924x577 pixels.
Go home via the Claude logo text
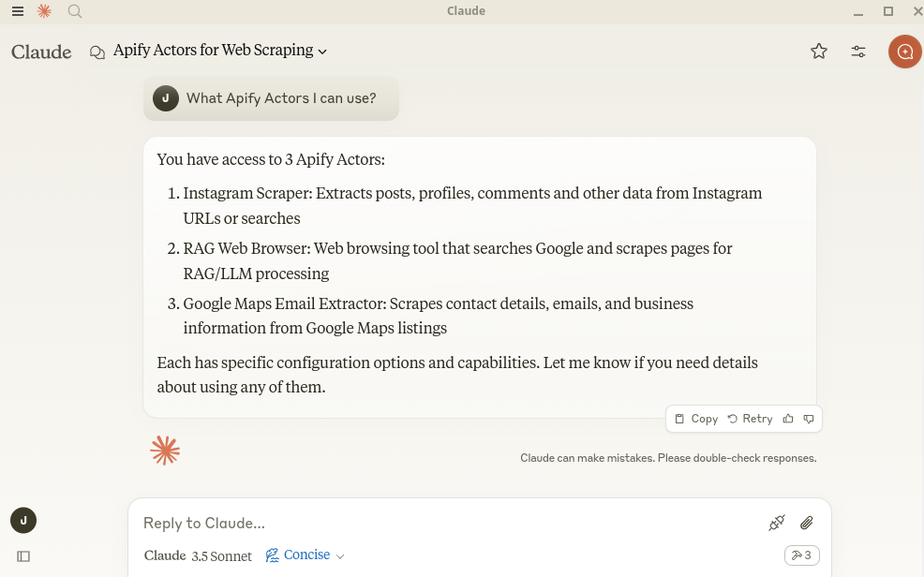[41, 52]
